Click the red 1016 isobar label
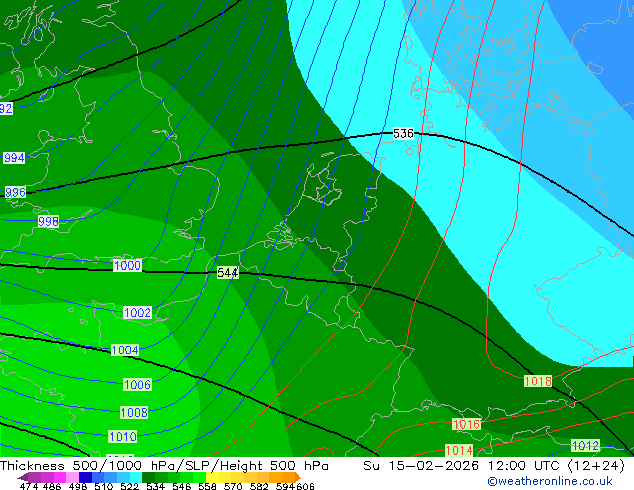Viewport: 634px width, 490px height. [x=467, y=424]
